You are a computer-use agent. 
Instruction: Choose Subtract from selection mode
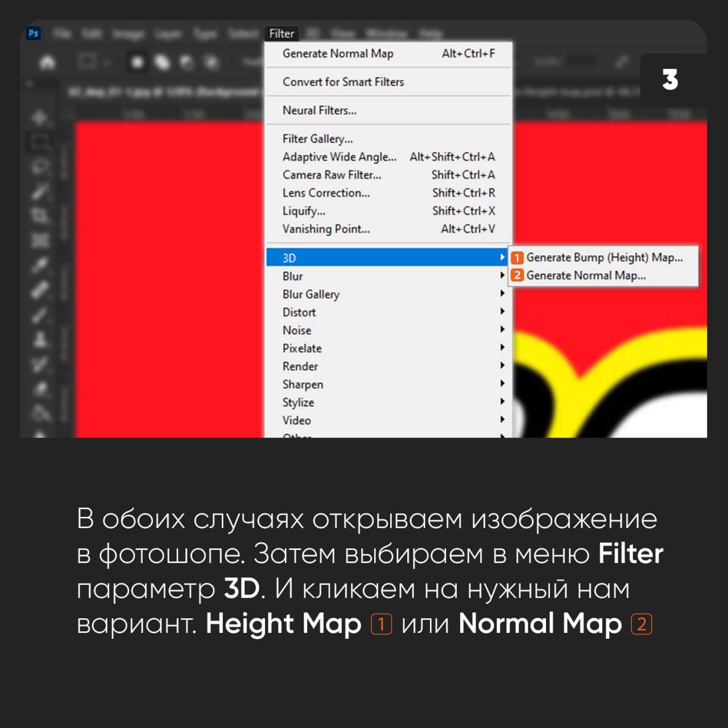click(187, 61)
